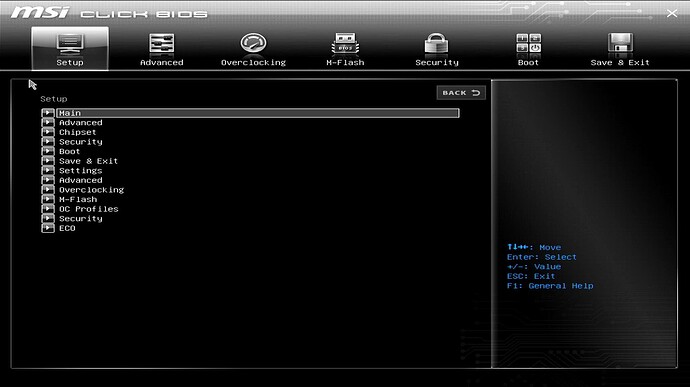Click arrow icon of Security between Chipset and Boot
This screenshot has width=690, height=387.
click(x=48, y=142)
